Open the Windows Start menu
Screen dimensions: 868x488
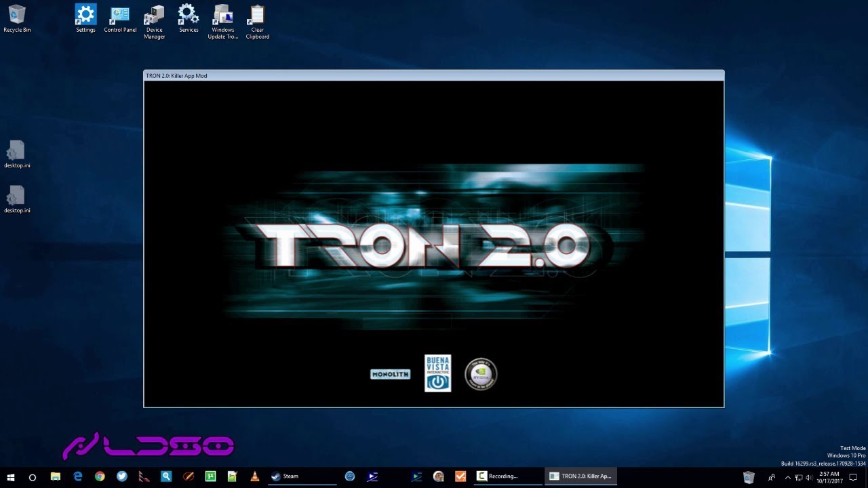coord(11,476)
